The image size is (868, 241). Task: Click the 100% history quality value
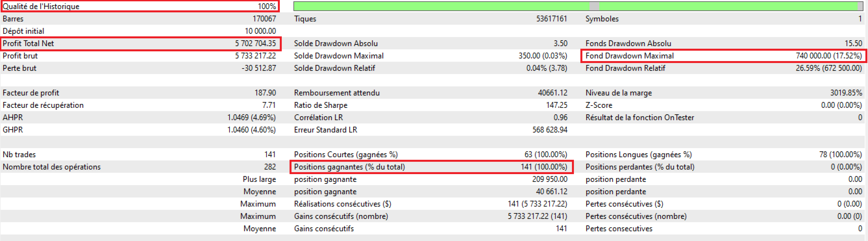[x=267, y=6]
